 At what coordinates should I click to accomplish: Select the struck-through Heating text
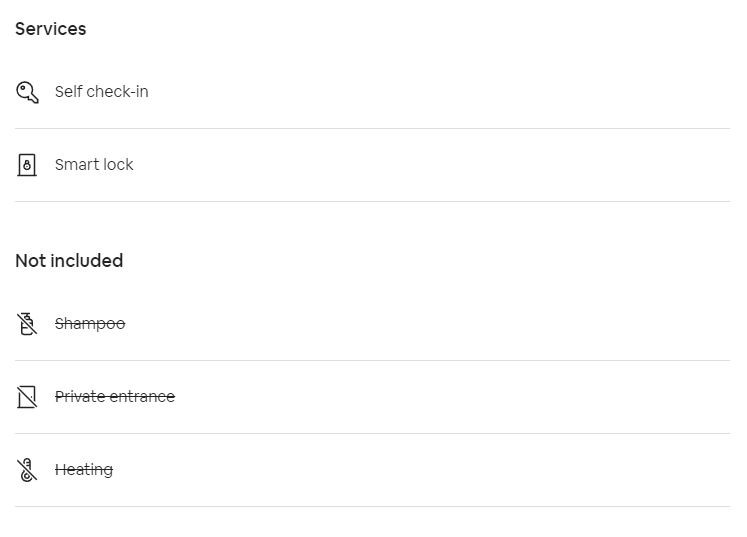point(84,470)
